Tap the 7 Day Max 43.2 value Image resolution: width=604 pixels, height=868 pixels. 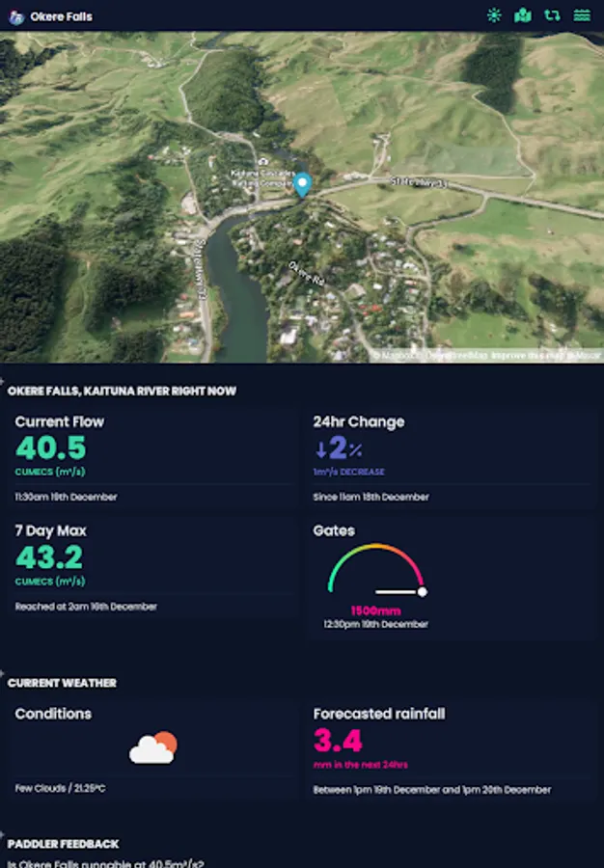49,557
